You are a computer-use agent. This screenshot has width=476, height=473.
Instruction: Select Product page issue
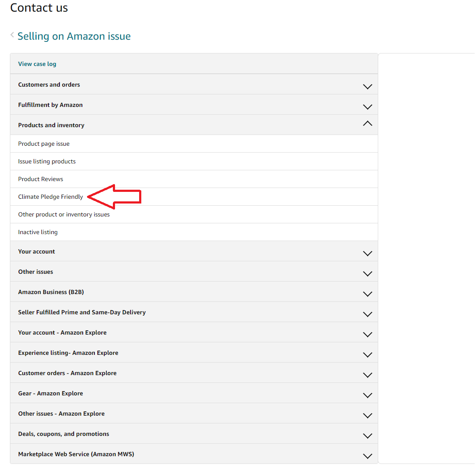44,144
